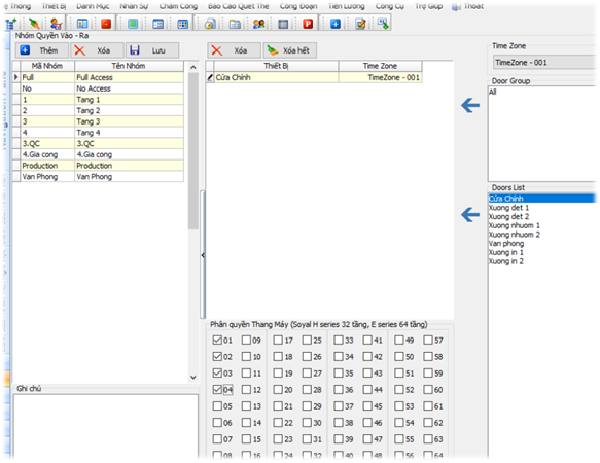Click the blue plus toolbar icon
This screenshot has width=600, height=463.
(x=335, y=23)
